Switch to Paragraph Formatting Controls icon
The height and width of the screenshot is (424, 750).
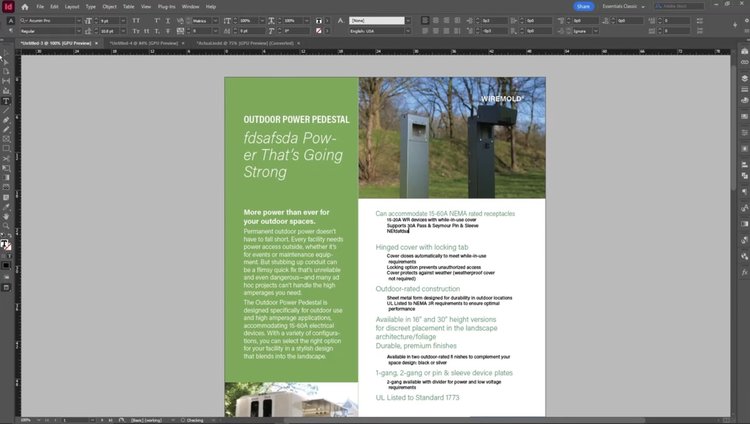coord(10,31)
